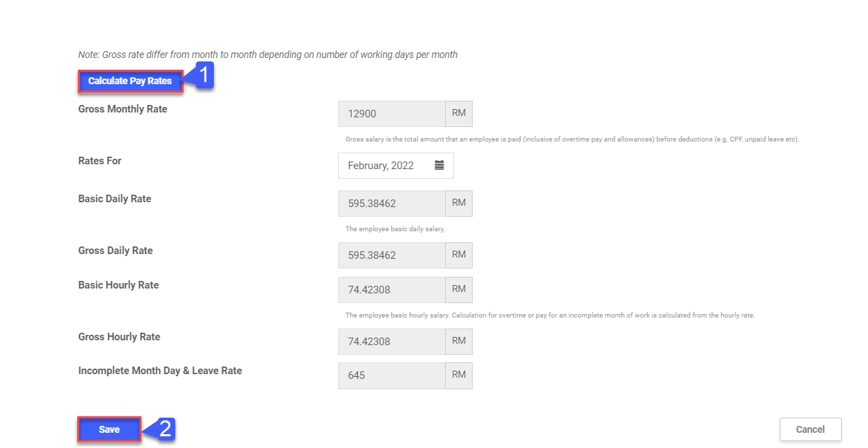Image resolution: width=868 pixels, height=448 pixels.
Task: Click the Gross Hourly Rate input field
Action: 391,342
